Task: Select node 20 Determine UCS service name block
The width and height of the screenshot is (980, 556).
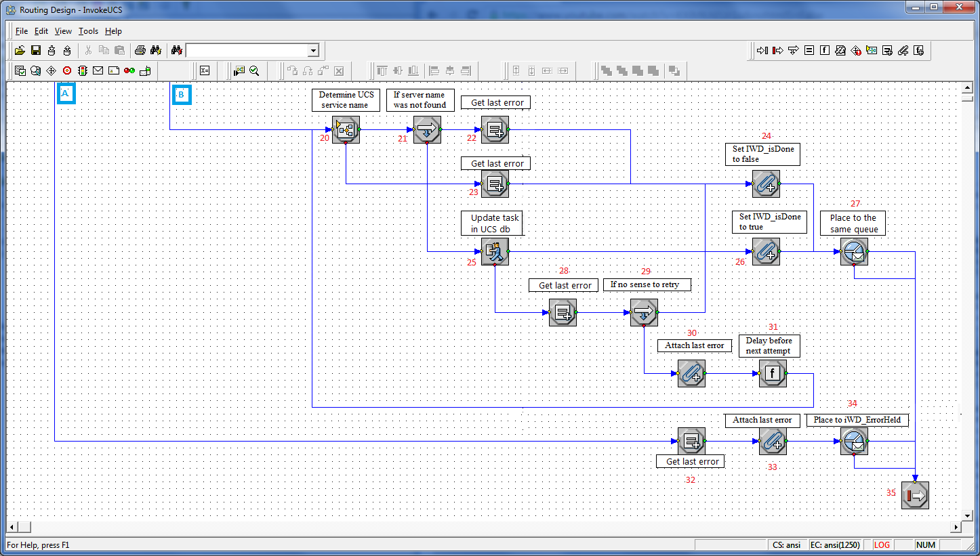Action: click(346, 129)
